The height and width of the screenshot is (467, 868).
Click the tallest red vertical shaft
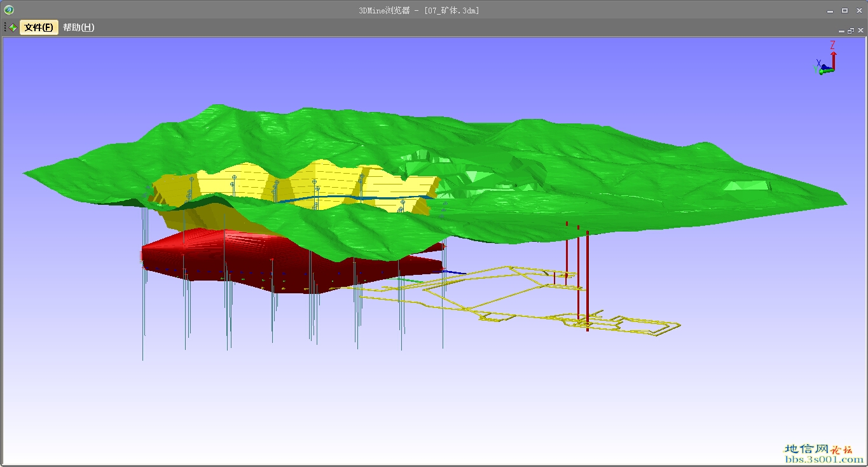588,281
